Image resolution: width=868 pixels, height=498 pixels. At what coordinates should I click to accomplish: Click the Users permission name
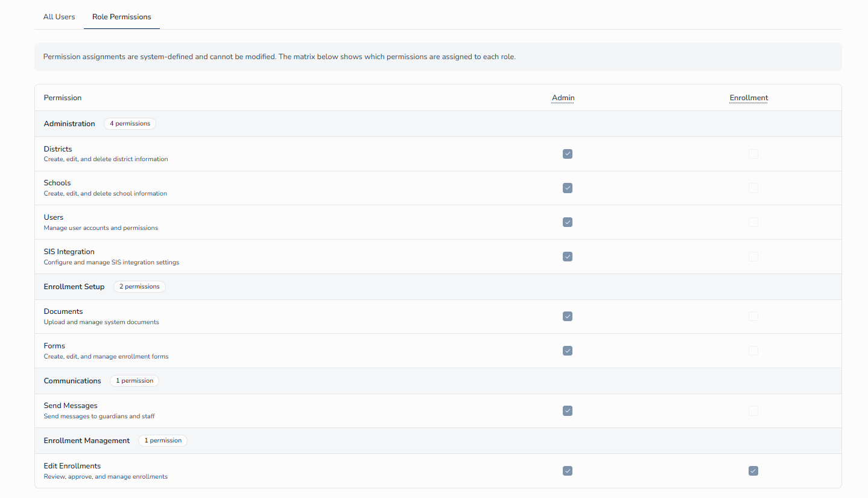click(x=54, y=217)
